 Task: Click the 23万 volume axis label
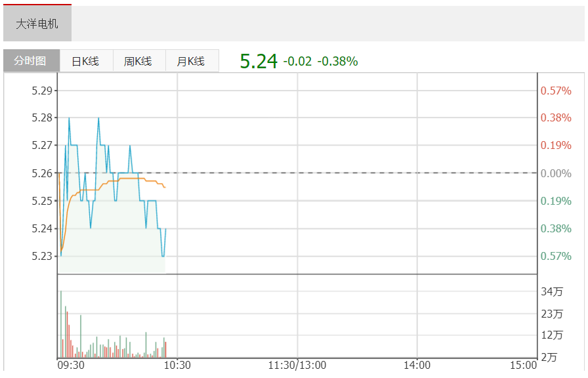(x=552, y=314)
